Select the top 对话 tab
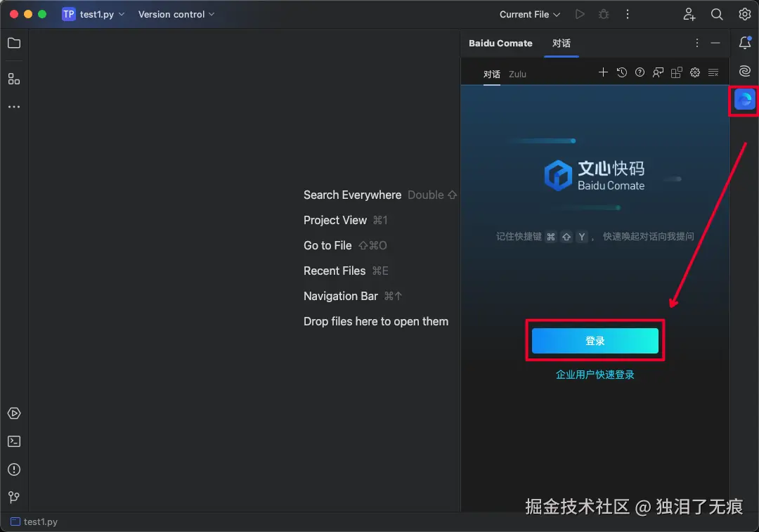 click(x=561, y=43)
